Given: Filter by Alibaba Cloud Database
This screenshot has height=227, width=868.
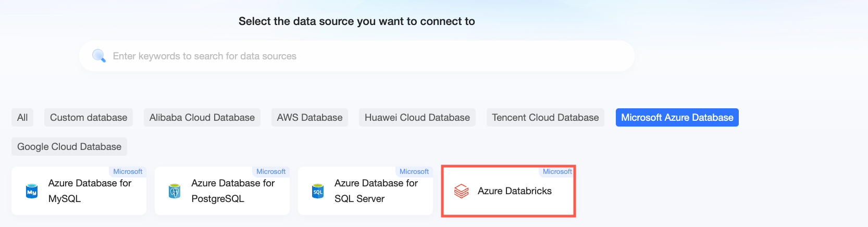Looking at the screenshot, I should (x=202, y=118).
